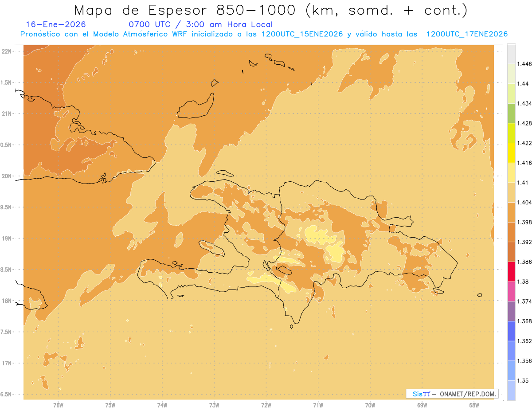The image size is (532, 411).
Task: Pick the pale cream swatch between 1.44 and 1.446
Action: (x=511, y=74)
